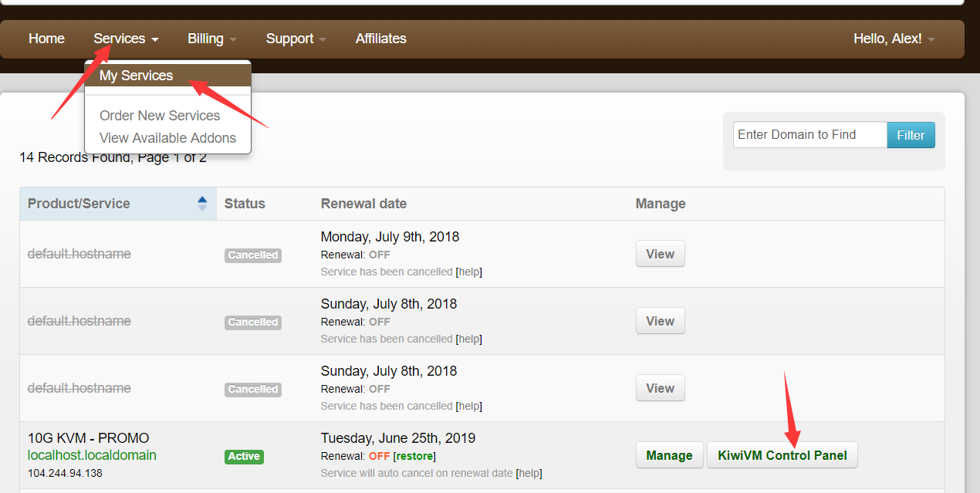This screenshot has height=493, width=980.
Task: Sort by the Renewal date column header
Action: point(363,204)
